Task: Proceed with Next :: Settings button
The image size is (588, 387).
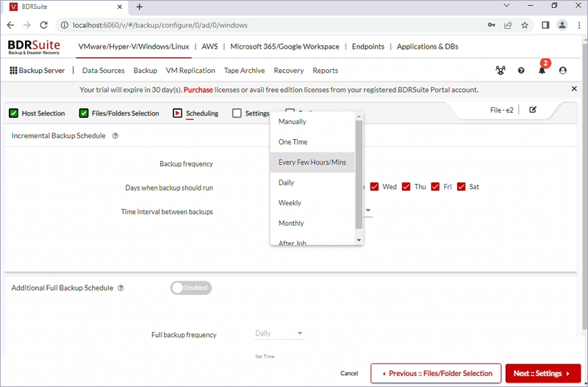Action: coord(543,374)
